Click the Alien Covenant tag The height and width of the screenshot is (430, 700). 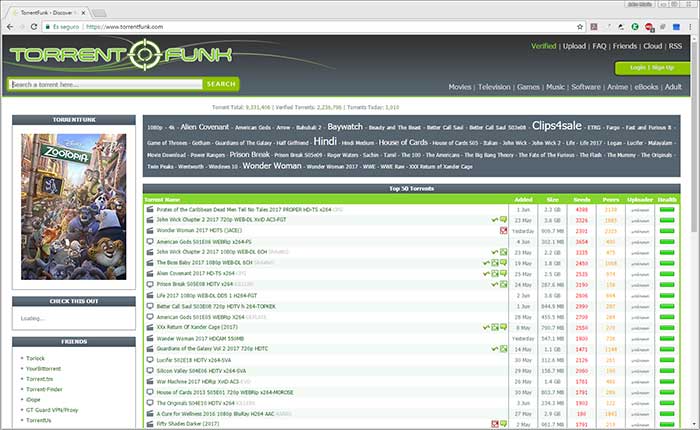[204, 127]
